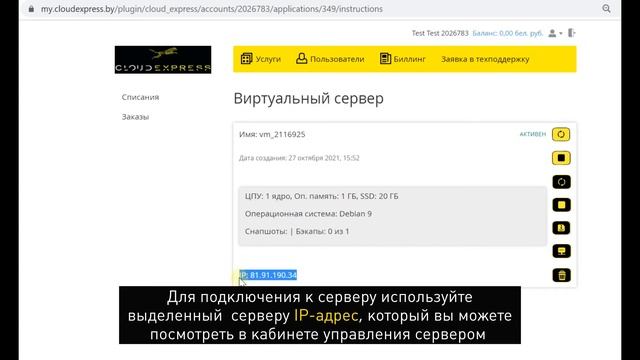Click the Баланс: 0,00 бел. руб. link
640x360 pixels.
coord(508,33)
